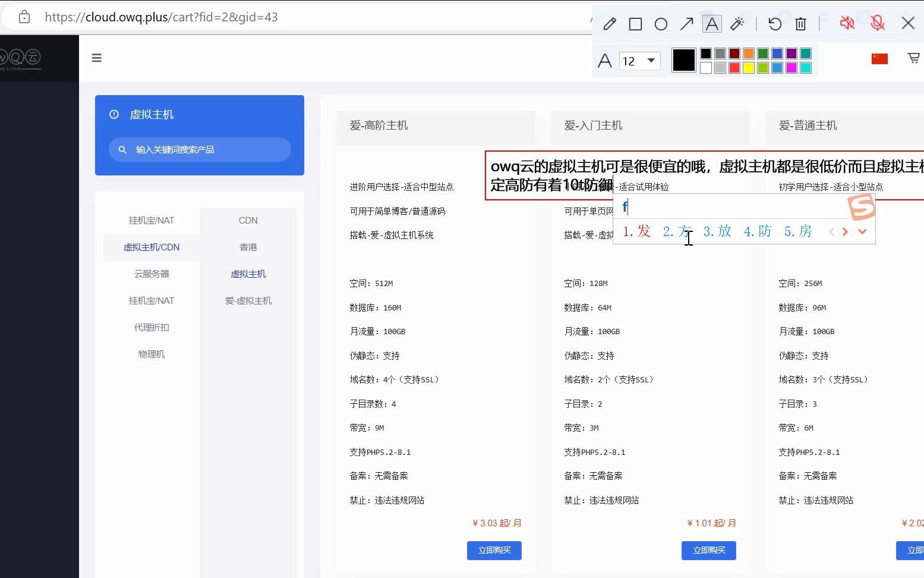The width and height of the screenshot is (924, 578).
Task: Pick the cyan color swatch
Action: [x=806, y=68]
